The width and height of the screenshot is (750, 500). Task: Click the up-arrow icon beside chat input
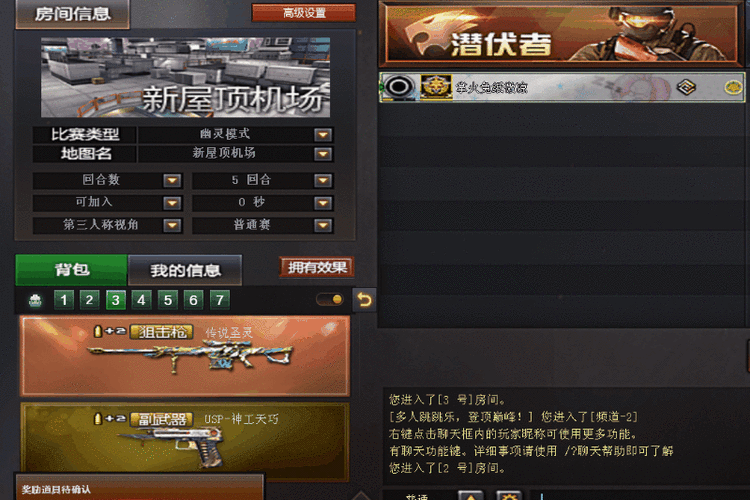coord(471,496)
